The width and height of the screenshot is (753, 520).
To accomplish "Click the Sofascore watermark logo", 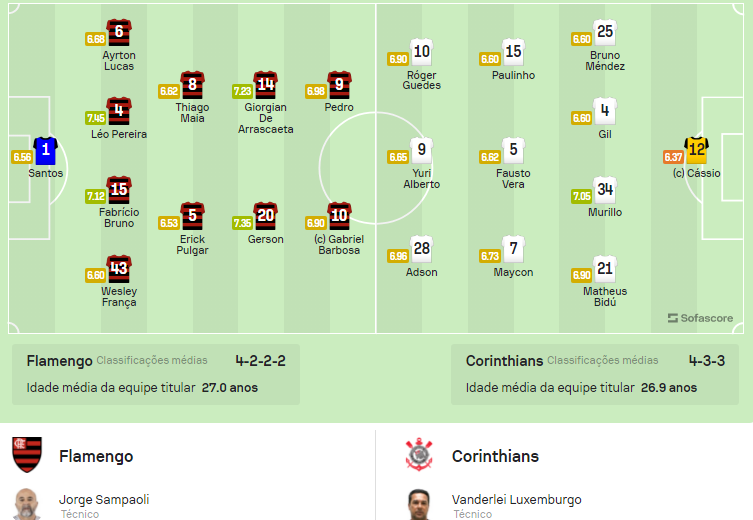I will tap(700, 318).
